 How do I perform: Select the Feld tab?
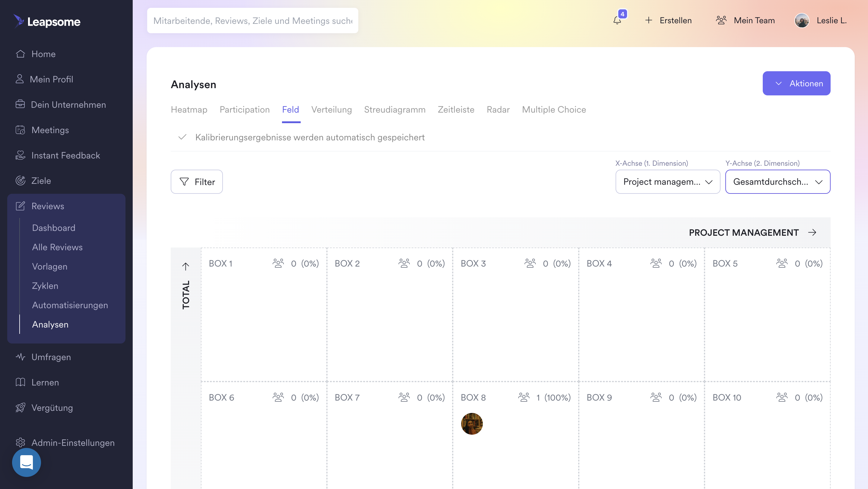click(290, 110)
